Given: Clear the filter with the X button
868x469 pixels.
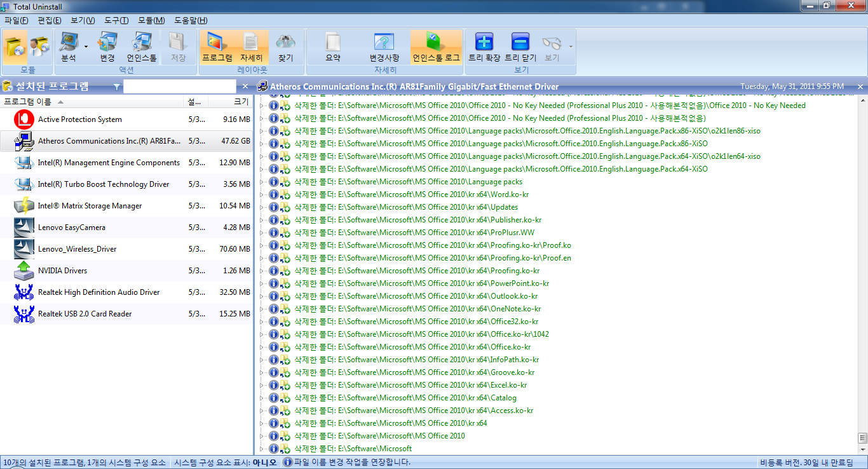Looking at the screenshot, I should point(245,86).
